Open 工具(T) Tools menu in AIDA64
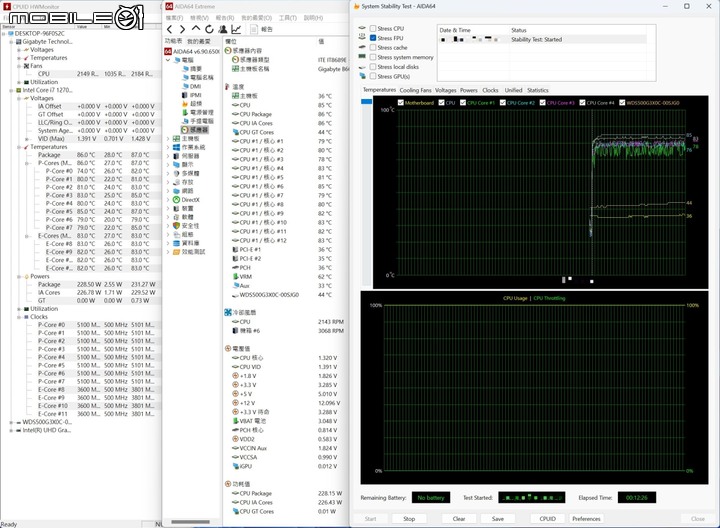The width and height of the screenshot is (720, 528). point(287,18)
